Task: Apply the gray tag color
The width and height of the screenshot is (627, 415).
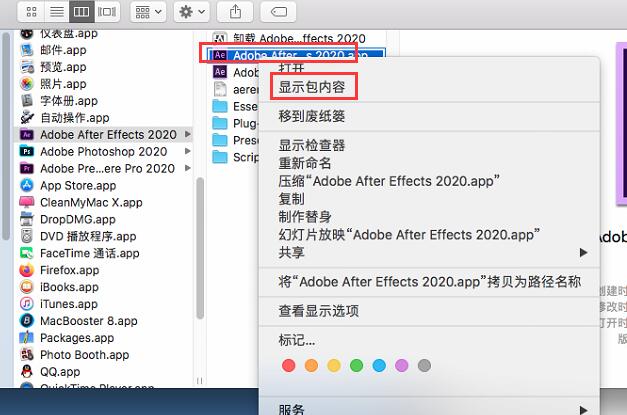Action: 424,365
